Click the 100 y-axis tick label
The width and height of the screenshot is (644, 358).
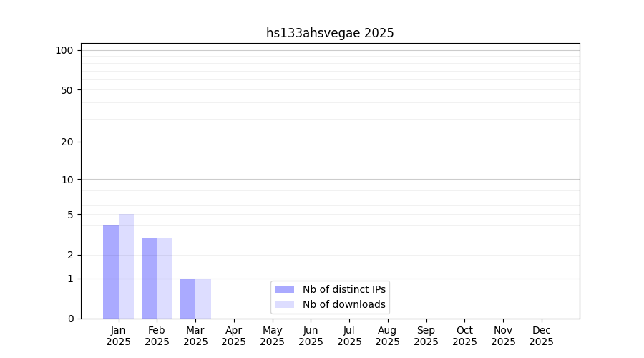pyautogui.click(x=64, y=50)
